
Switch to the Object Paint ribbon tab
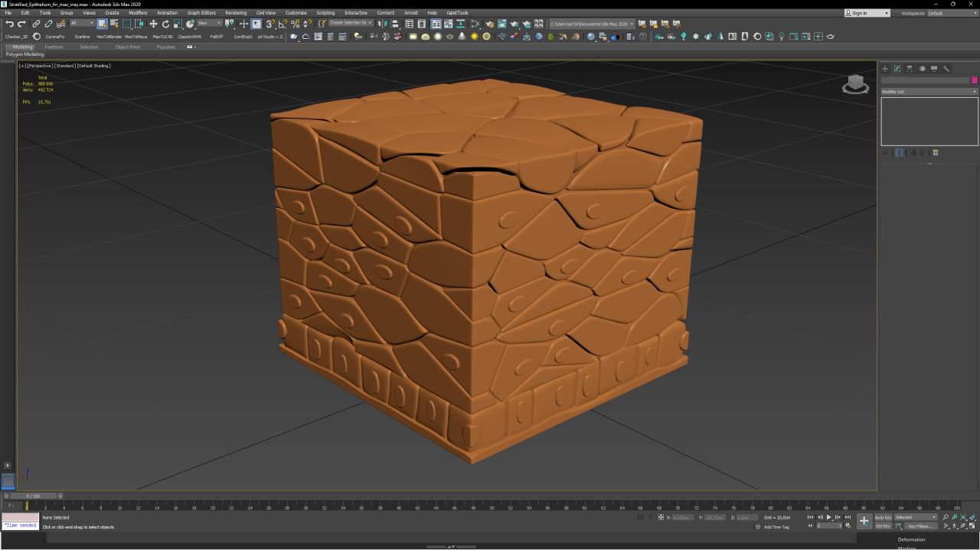point(128,47)
